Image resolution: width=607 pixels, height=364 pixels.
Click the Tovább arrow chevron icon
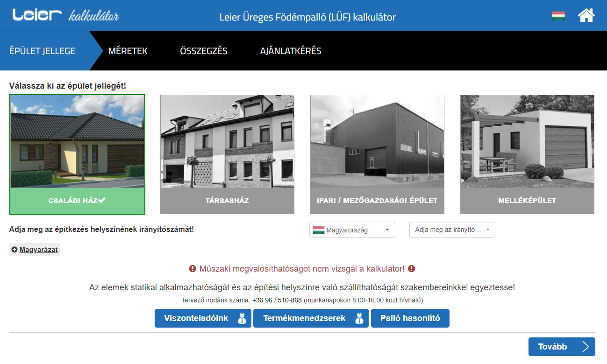pyautogui.click(x=586, y=347)
